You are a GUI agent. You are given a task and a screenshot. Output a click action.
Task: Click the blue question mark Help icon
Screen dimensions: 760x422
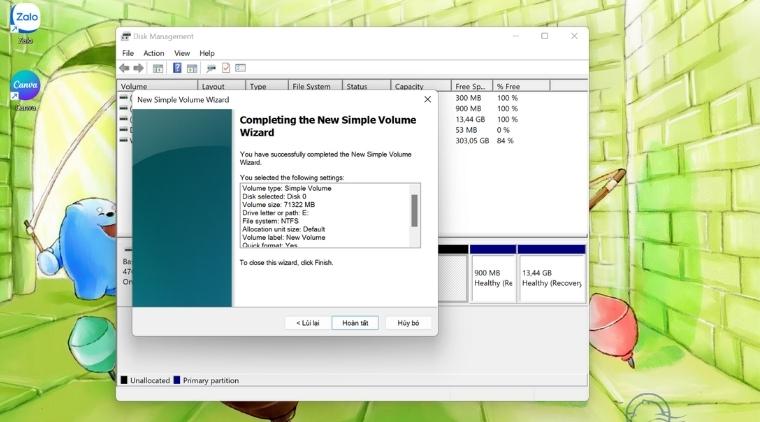tap(177, 68)
